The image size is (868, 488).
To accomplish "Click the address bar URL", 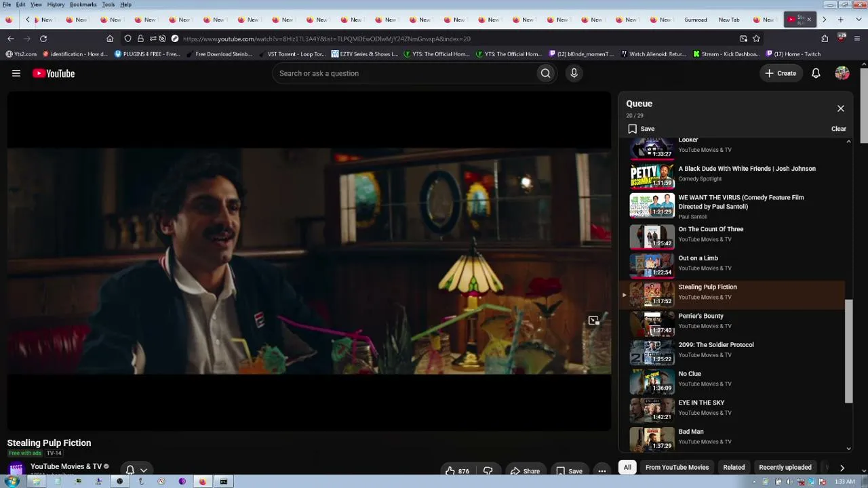I will coord(326,39).
